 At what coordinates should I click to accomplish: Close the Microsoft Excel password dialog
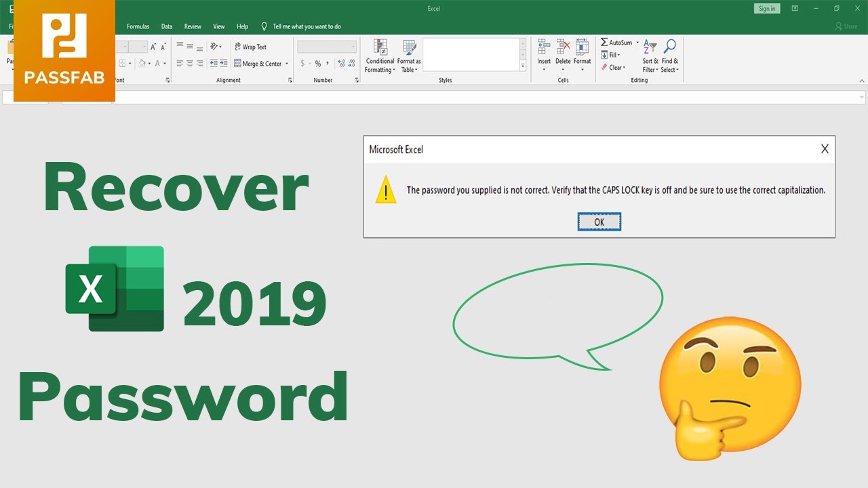click(825, 149)
